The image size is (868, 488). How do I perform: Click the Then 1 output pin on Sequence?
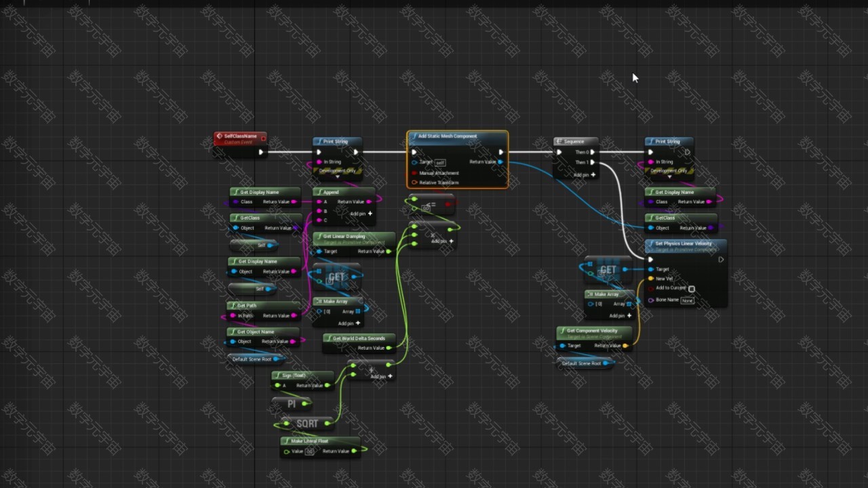tap(592, 162)
